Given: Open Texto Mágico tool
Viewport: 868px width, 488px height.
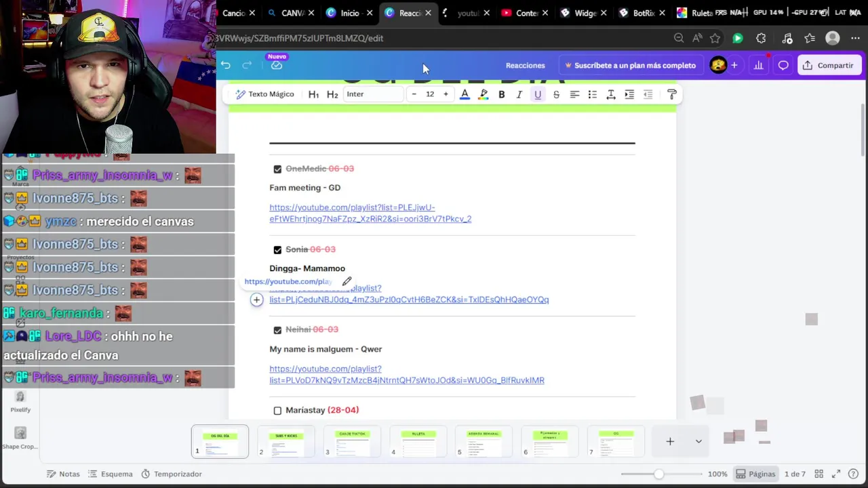Looking at the screenshot, I should click(x=264, y=94).
